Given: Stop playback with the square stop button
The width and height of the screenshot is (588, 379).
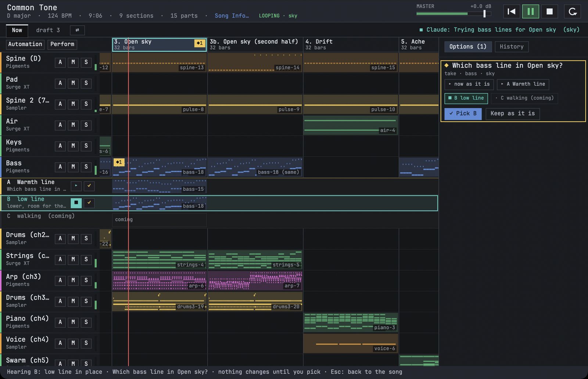Looking at the screenshot, I should pos(550,11).
